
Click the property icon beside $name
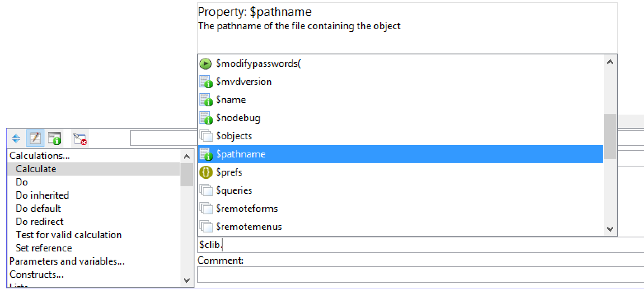coord(206,100)
